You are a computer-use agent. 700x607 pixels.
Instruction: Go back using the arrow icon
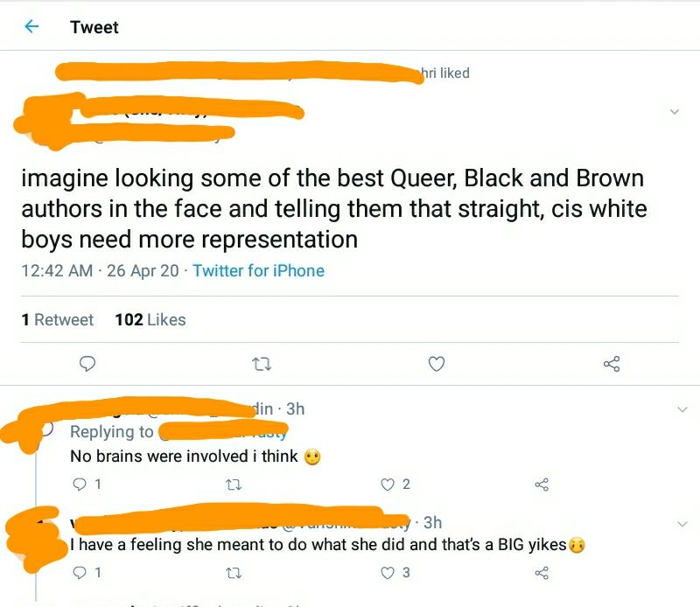(31, 27)
